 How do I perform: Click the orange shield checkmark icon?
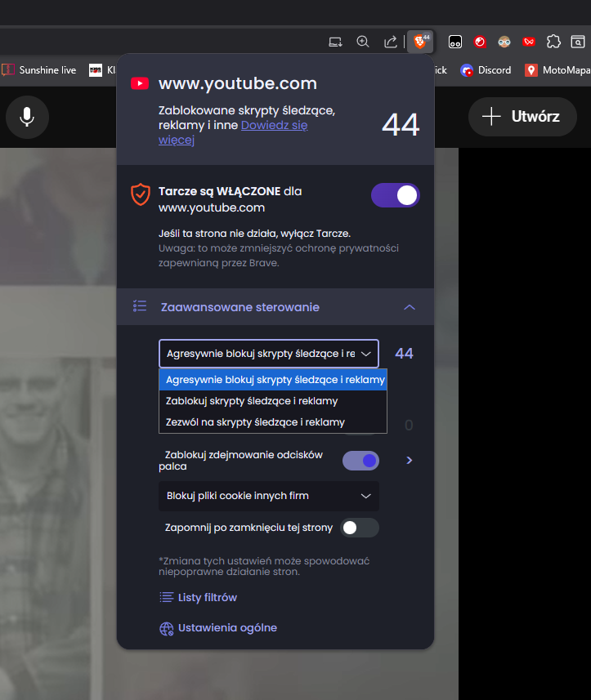coord(141,194)
